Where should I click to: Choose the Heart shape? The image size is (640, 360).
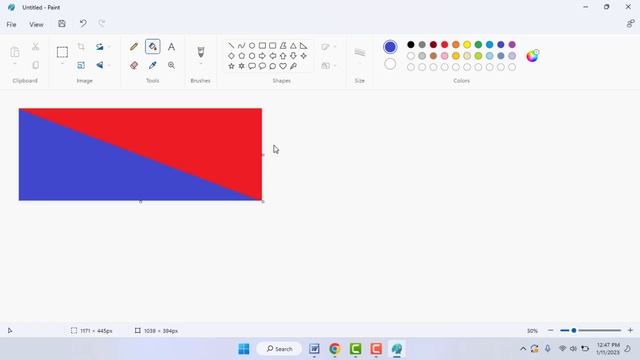coord(283,66)
